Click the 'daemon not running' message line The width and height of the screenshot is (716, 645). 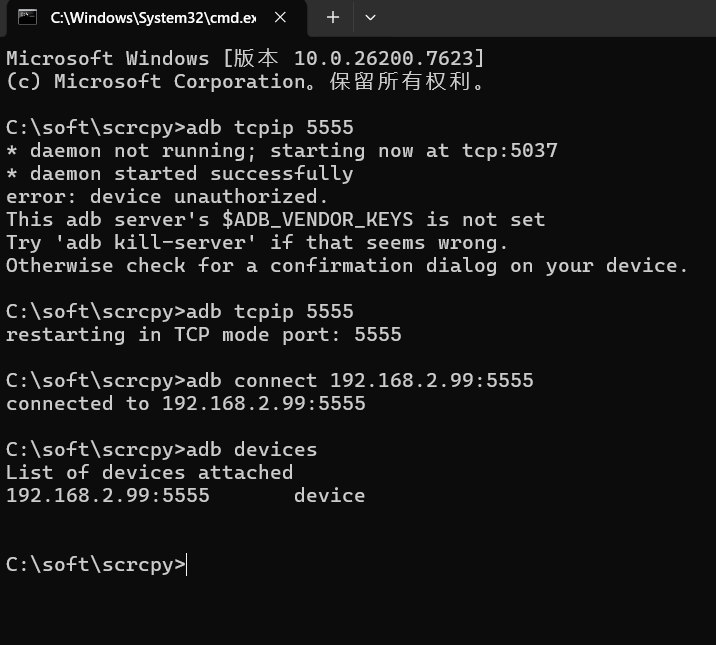281,151
